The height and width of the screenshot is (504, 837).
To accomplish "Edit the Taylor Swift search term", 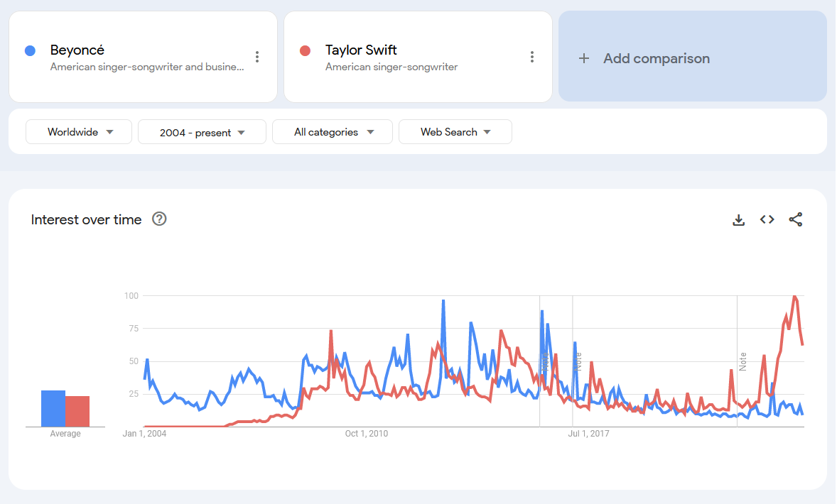I will tap(361, 50).
